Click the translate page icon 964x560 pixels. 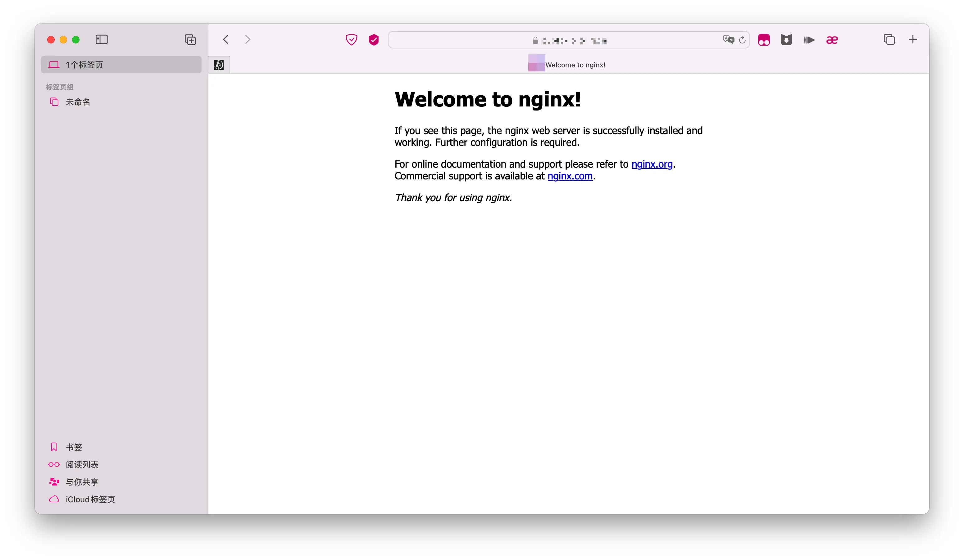pos(728,40)
